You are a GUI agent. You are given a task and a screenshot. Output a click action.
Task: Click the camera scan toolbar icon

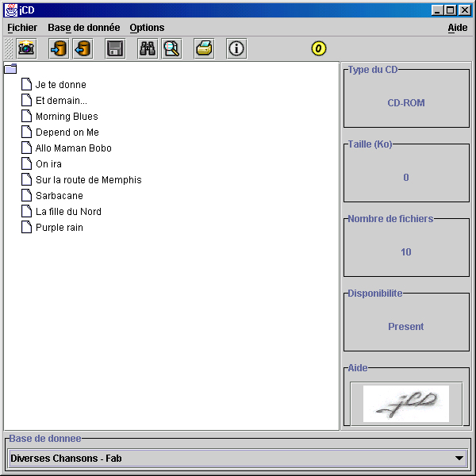point(27,48)
